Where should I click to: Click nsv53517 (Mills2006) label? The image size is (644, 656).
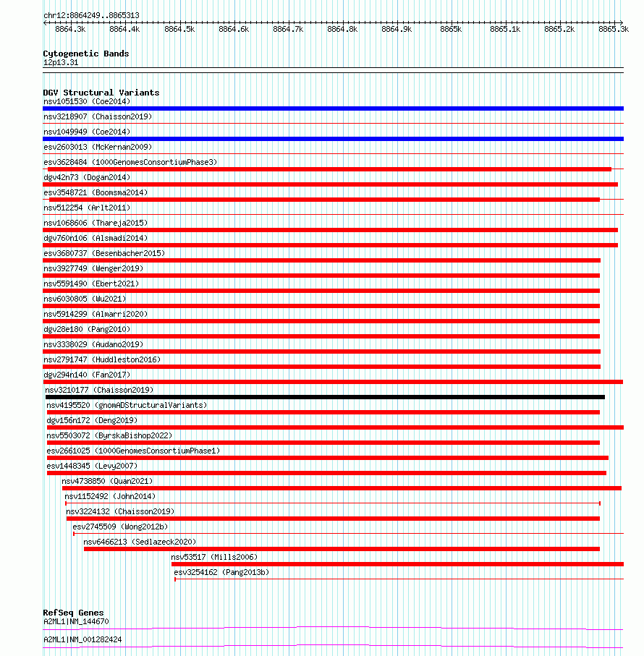click(x=214, y=557)
